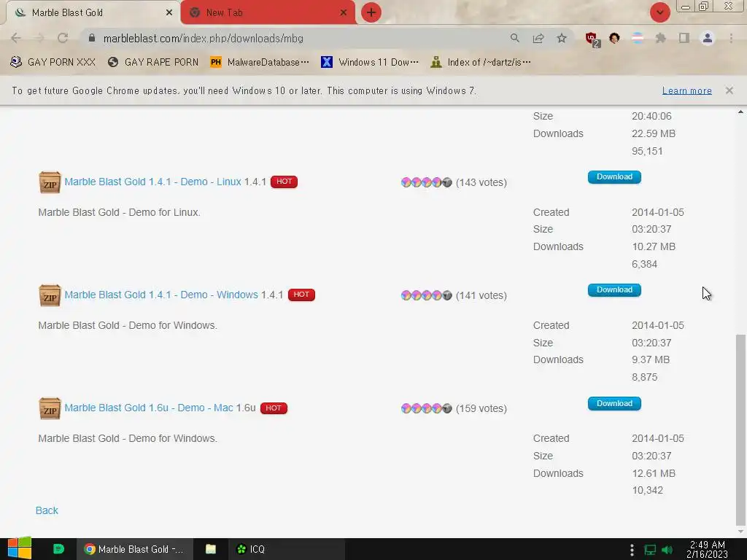Open Chrome's three-dot menu
This screenshot has height=560, width=747.
pos(731,38)
